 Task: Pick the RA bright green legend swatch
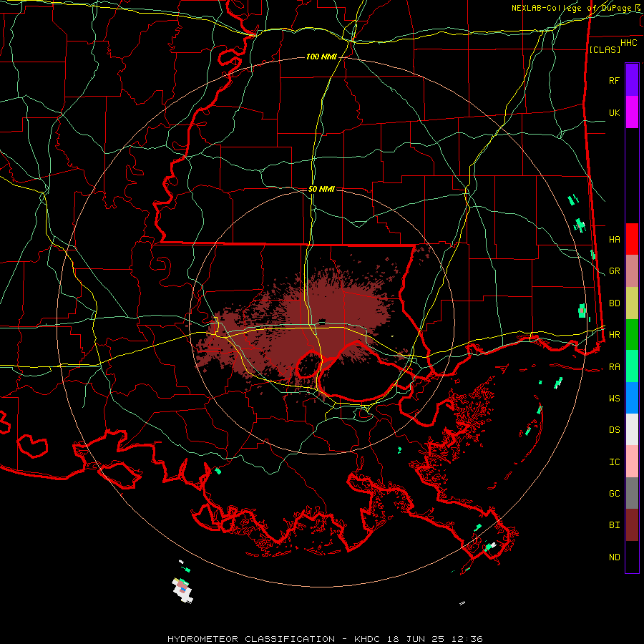click(x=632, y=366)
